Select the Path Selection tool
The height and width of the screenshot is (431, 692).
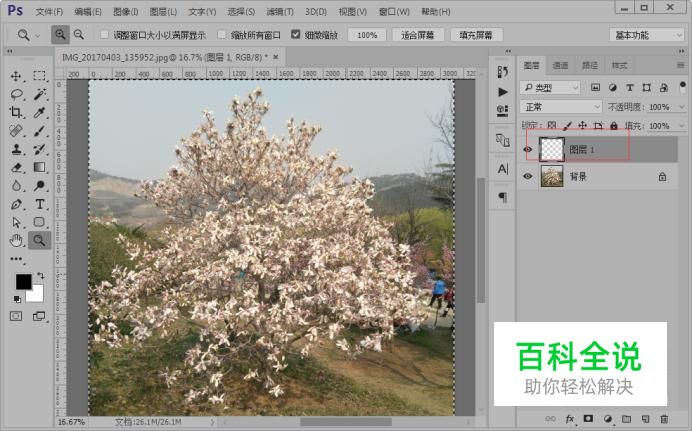16,222
